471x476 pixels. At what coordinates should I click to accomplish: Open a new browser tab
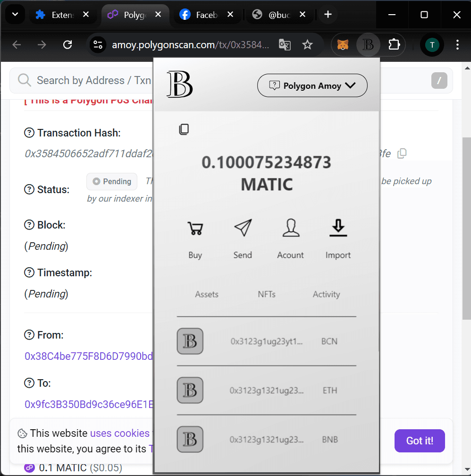click(x=328, y=14)
